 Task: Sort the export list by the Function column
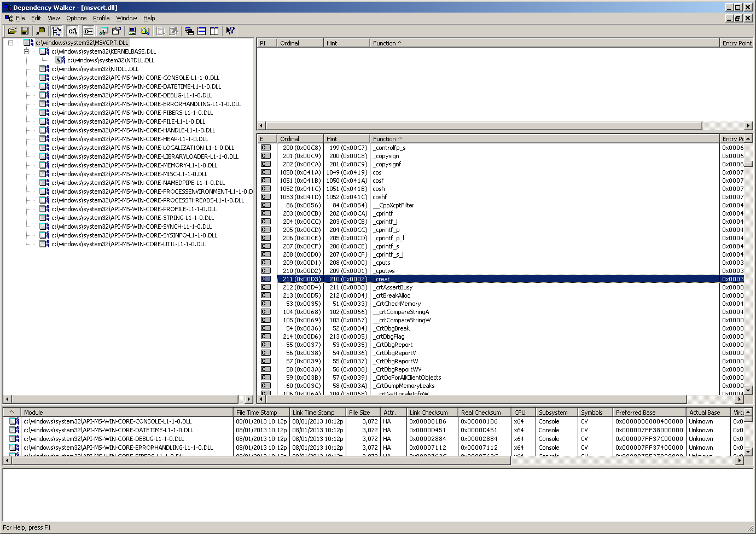[545, 139]
